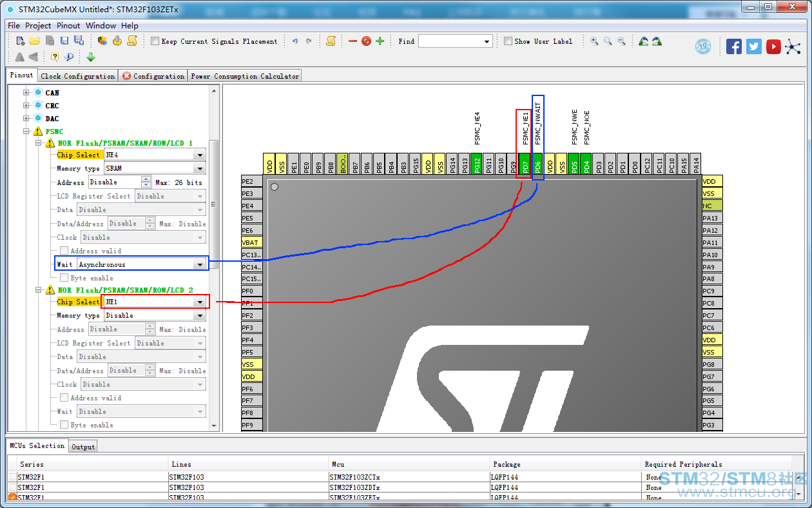Open the YouTube icon link
Viewport: 812px width, 508px height.
[773, 46]
